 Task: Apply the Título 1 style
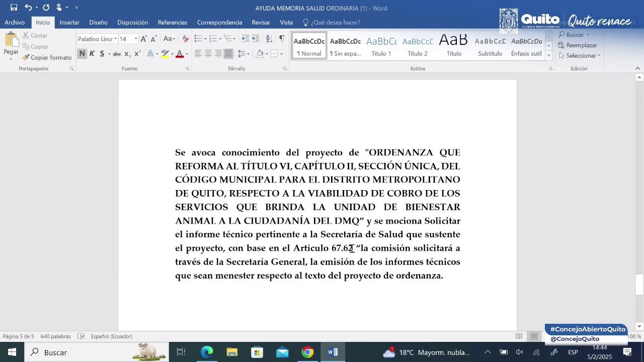381,46
